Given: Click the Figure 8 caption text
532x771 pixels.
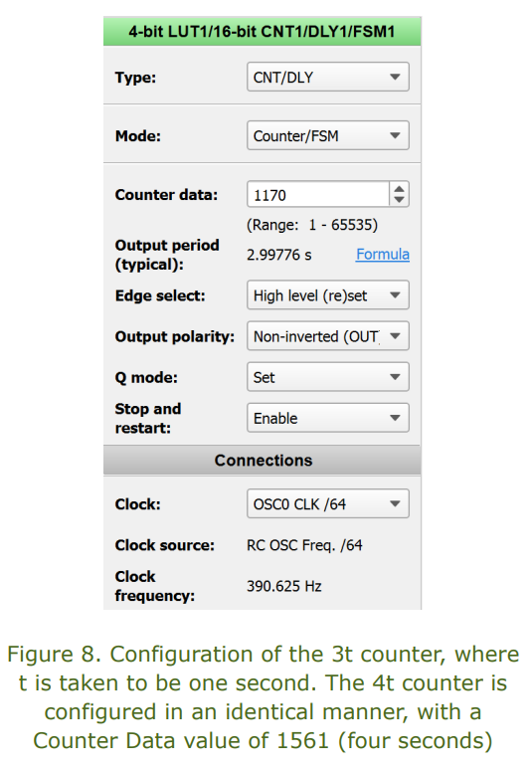Looking at the screenshot, I should [x=264, y=697].
